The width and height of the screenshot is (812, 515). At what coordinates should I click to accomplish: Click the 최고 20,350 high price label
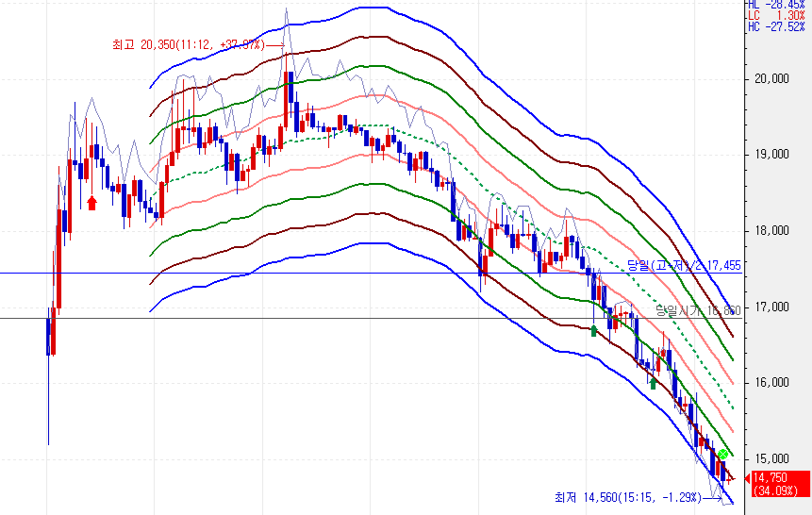click(189, 45)
